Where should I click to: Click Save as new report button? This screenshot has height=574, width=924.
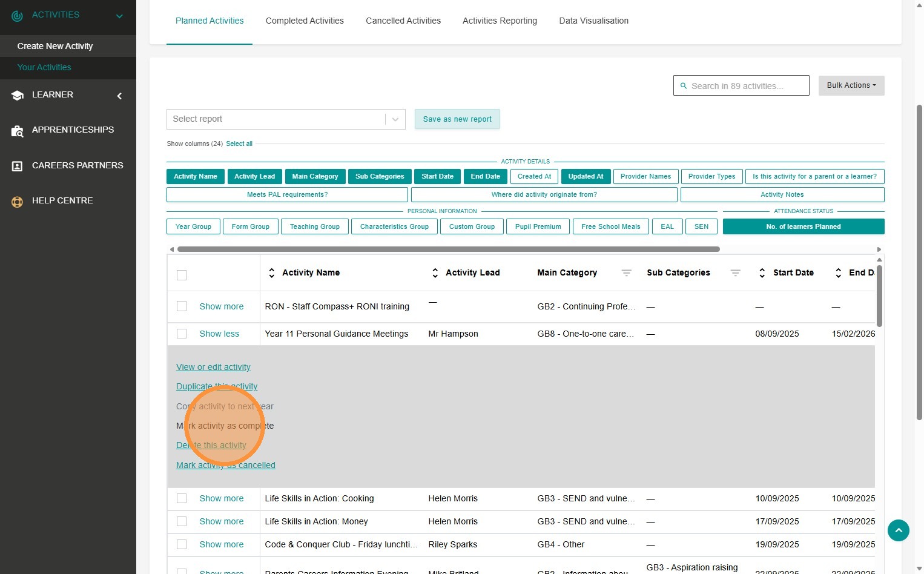pos(457,119)
